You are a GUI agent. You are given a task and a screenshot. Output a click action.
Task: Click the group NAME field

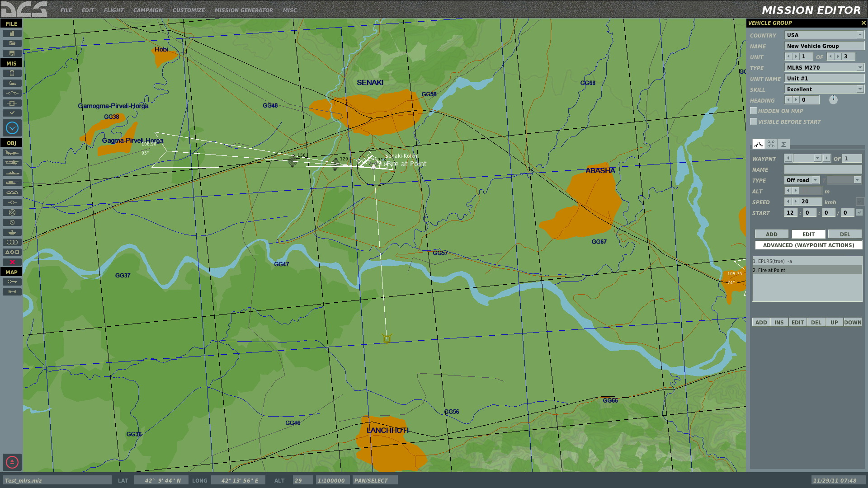click(x=825, y=46)
